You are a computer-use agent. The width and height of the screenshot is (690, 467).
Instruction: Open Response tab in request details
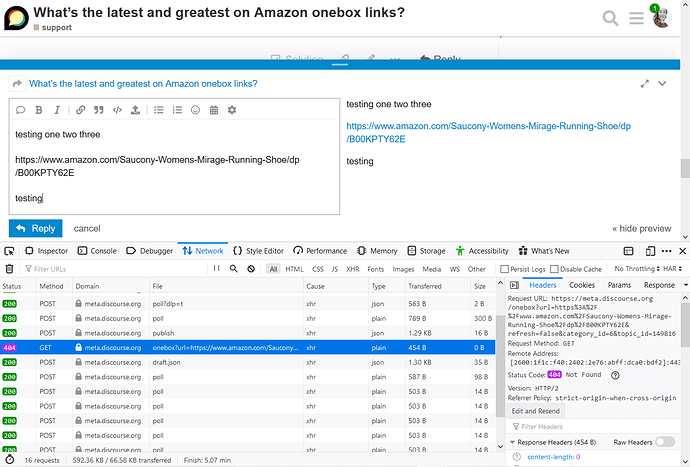click(659, 285)
